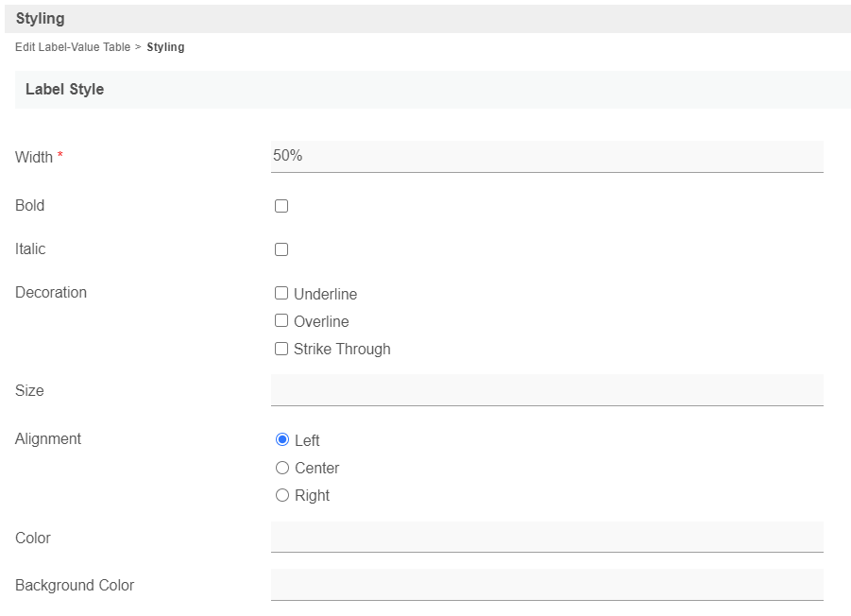Check the Overline decoration option
This screenshot has height=616, width=851.
point(281,321)
